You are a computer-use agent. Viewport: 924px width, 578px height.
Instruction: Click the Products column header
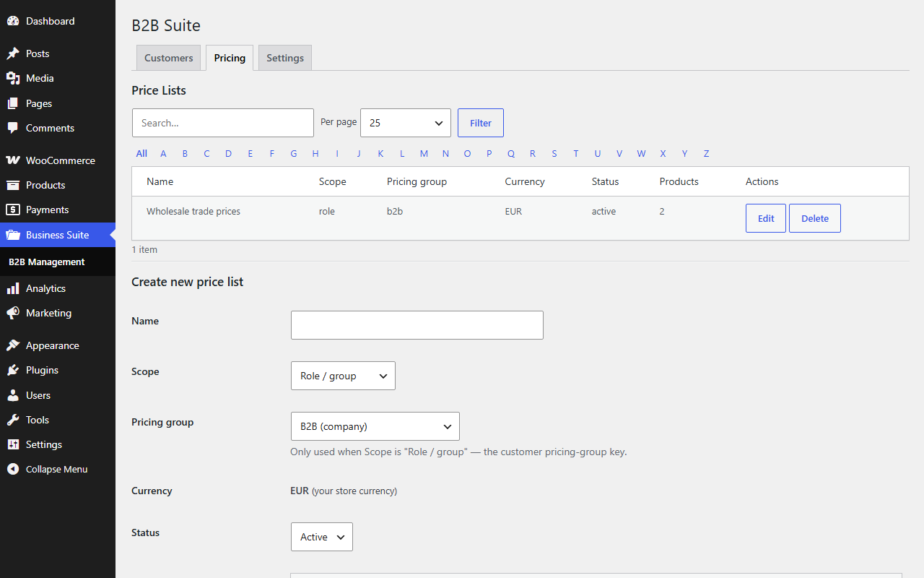tap(679, 181)
